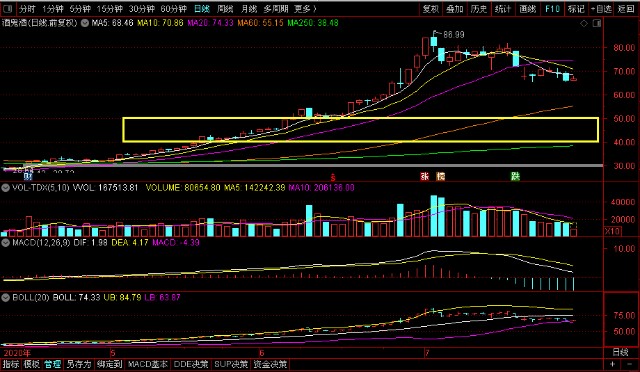Click the plus zoom-in icon in the bottom bar
Image resolution: width=640 pixels, height=372 pixels.
coord(612,364)
